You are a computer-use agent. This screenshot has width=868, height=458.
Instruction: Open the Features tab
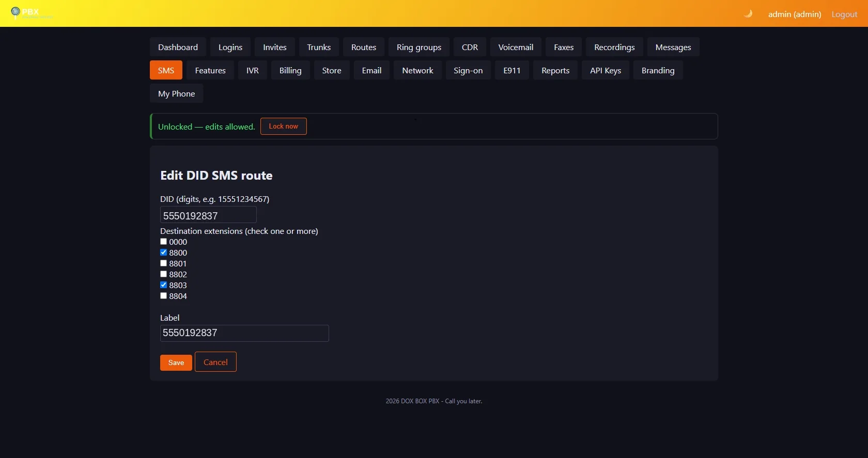pyautogui.click(x=210, y=70)
